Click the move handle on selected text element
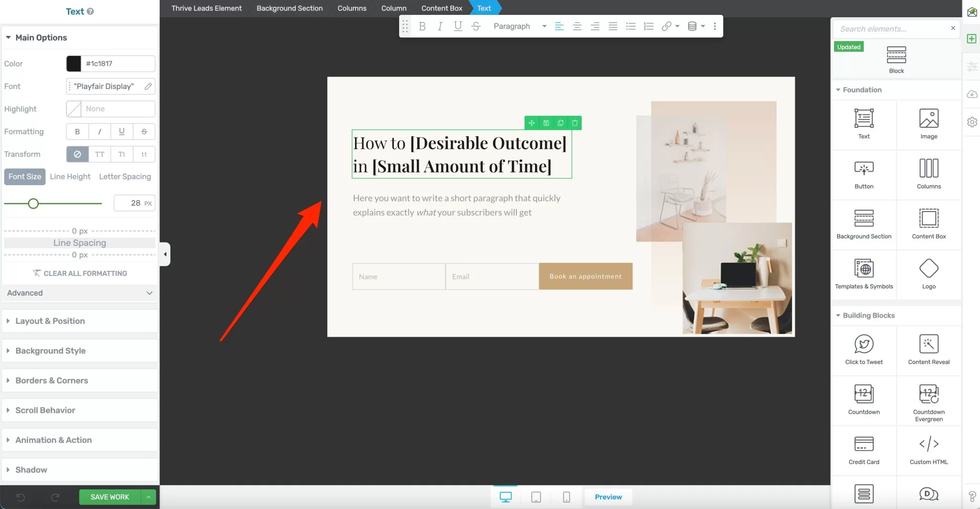980x509 pixels. point(532,123)
